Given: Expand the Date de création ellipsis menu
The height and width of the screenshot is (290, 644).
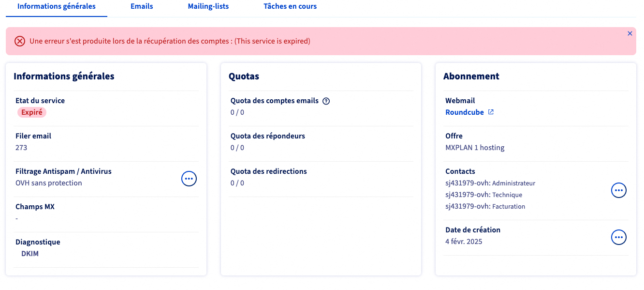Looking at the screenshot, I should click(x=618, y=237).
